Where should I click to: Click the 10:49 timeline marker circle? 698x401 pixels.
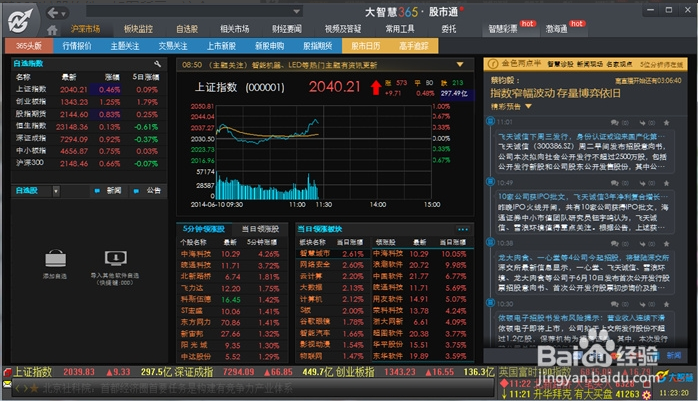491,181
